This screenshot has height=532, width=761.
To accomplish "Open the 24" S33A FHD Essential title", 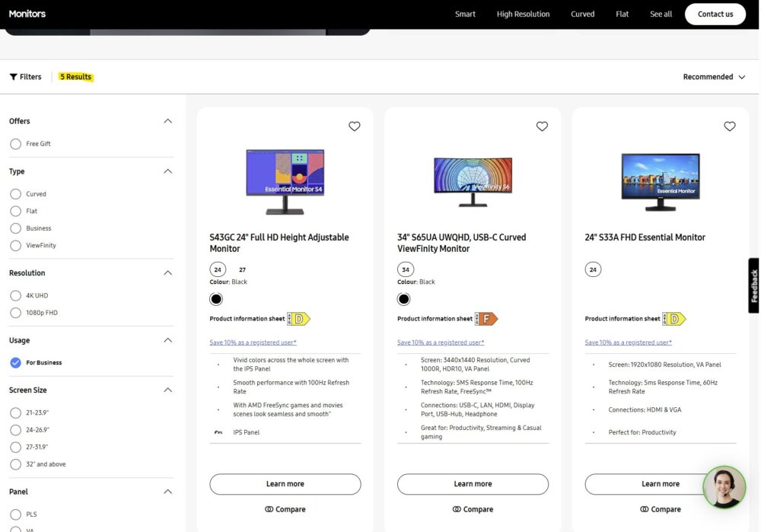I will pos(645,237).
